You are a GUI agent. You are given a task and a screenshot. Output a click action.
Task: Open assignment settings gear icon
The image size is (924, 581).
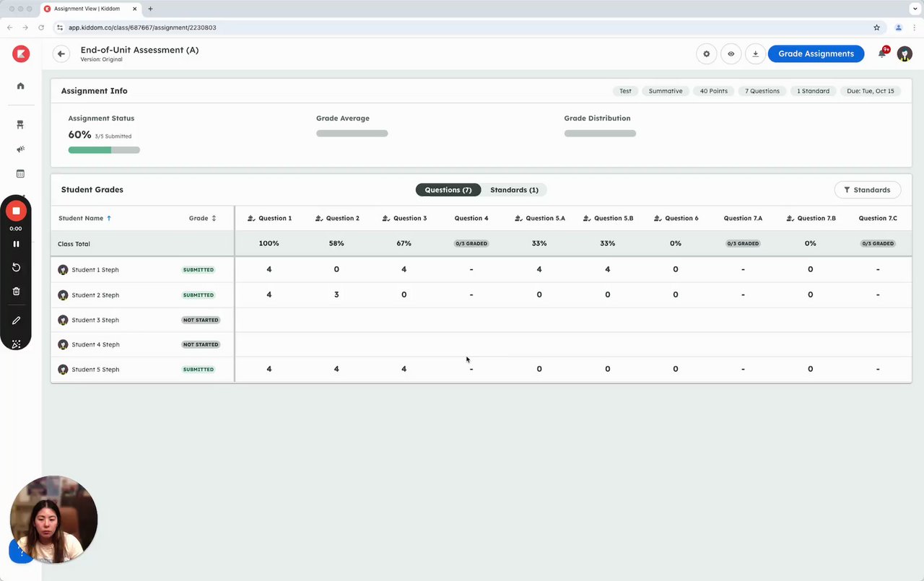(707, 53)
